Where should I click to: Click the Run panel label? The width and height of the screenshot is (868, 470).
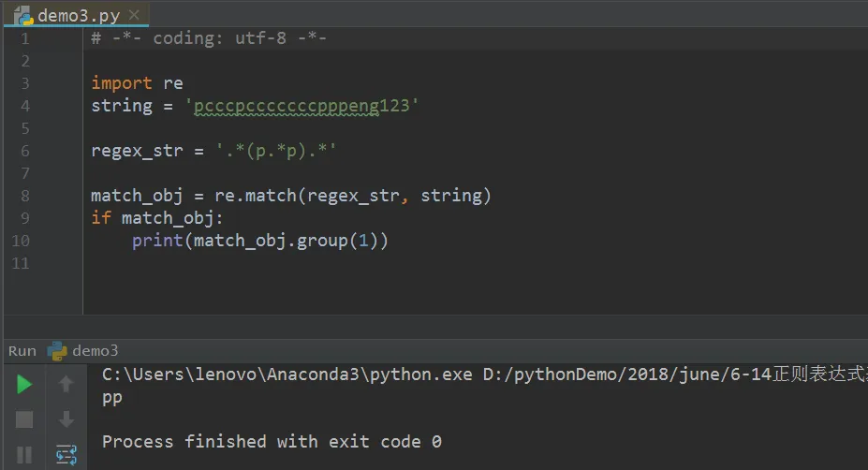click(x=22, y=351)
